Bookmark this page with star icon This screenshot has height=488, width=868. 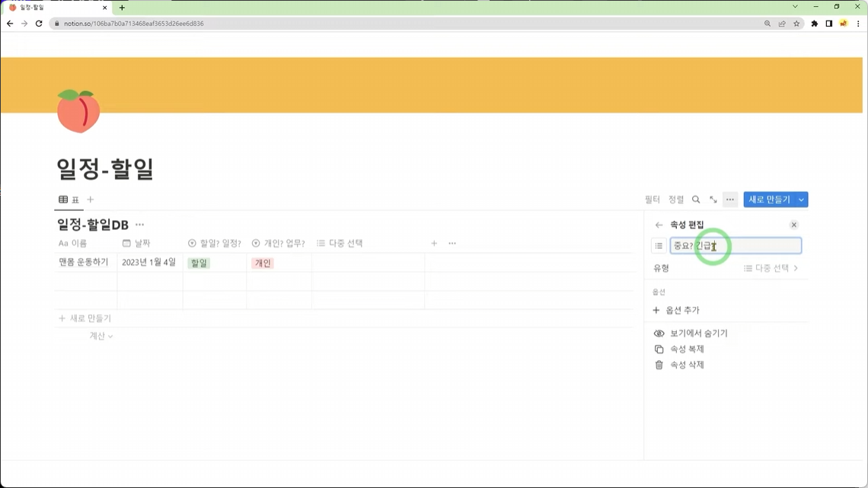[796, 24]
